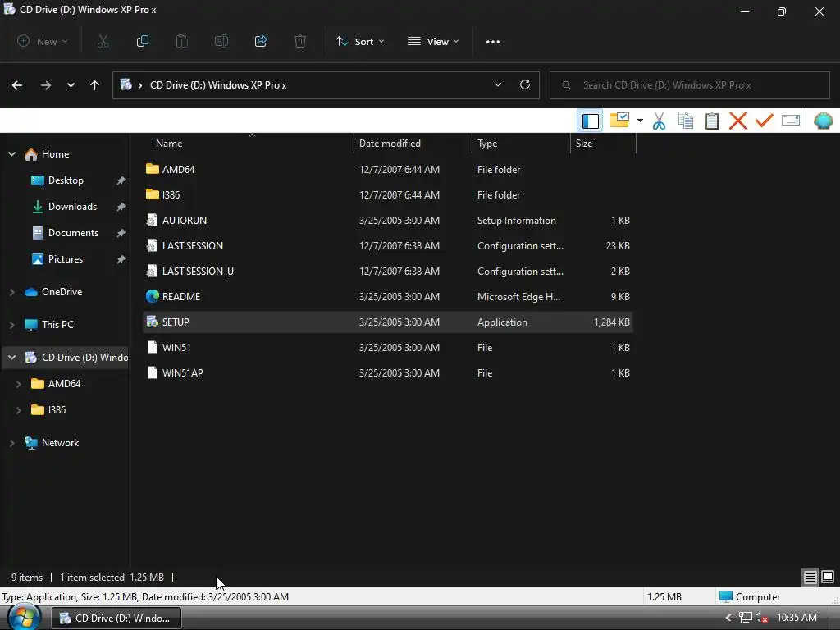Go forward using the right arrow
Viewport: 840px width, 630px height.
(46, 85)
